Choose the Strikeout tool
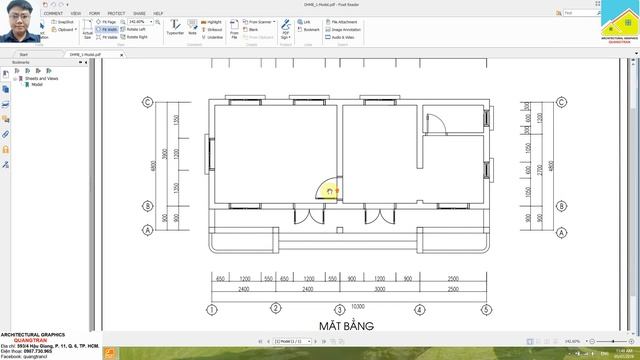640x360 pixels. click(212, 30)
